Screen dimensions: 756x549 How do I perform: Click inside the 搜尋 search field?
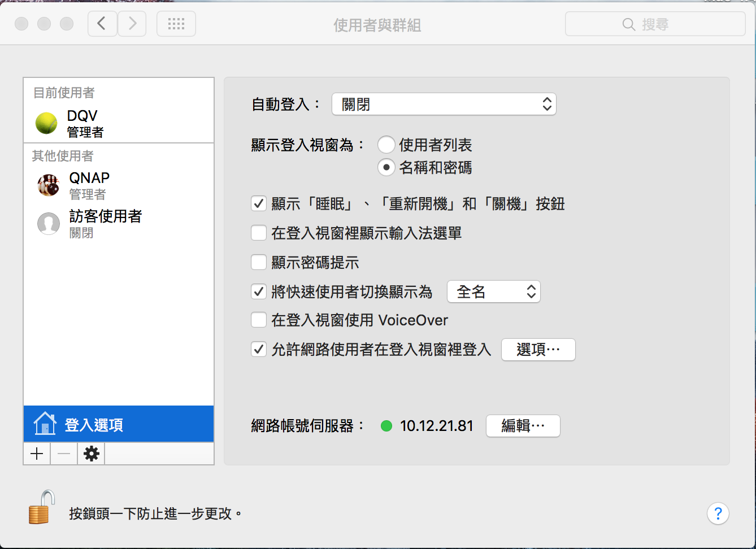(x=655, y=24)
